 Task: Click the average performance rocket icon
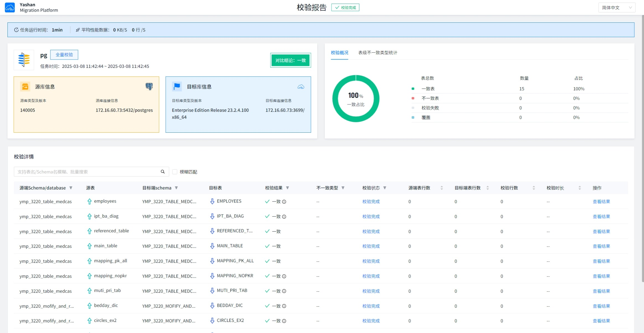[x=78, y=30]
